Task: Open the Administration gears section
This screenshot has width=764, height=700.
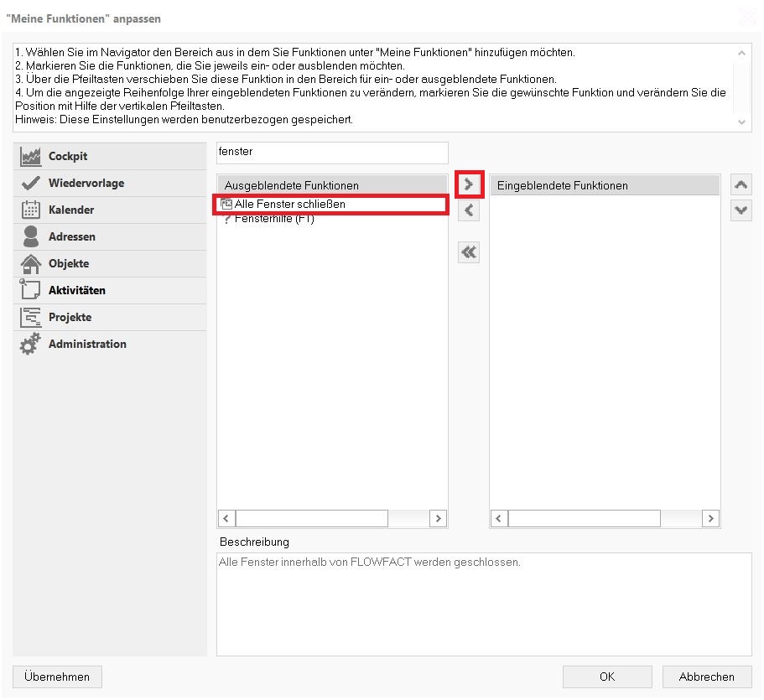Action: point(87,345)
